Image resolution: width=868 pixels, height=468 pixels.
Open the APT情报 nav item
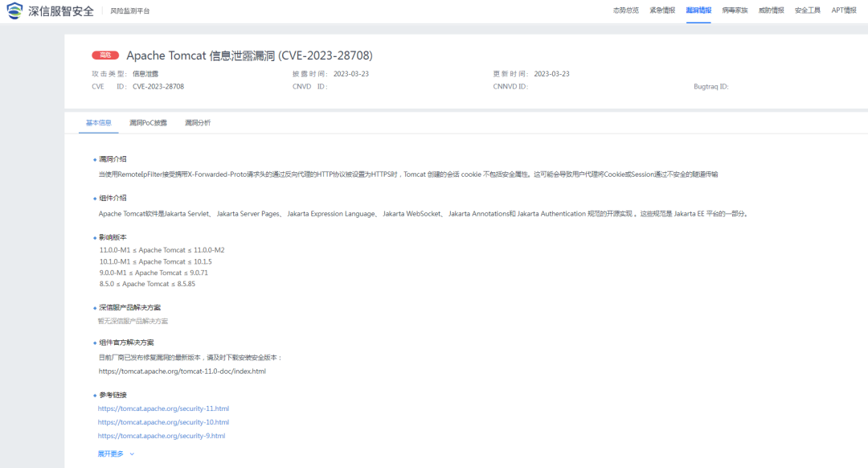point(844,10)
